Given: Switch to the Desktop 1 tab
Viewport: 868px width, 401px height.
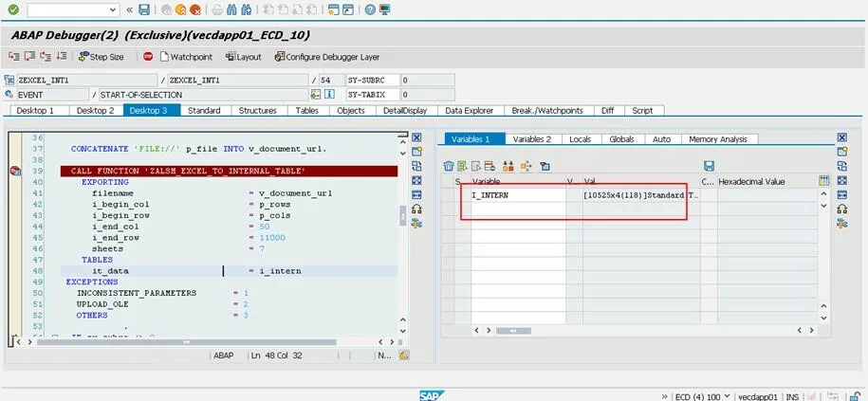Looking at the screenshot, I should coord(35,111).
